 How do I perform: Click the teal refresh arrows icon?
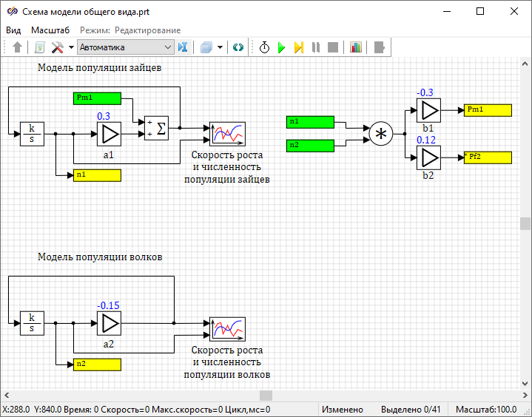(238, 47)
